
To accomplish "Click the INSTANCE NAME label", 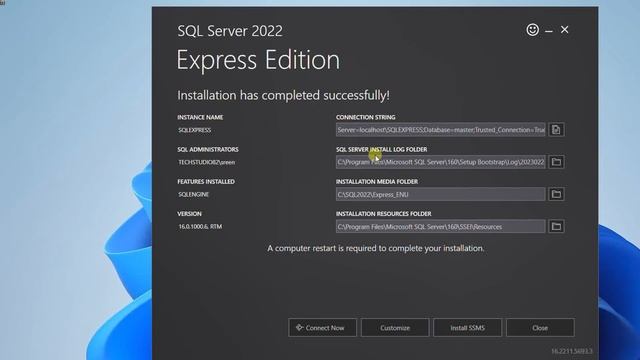I will click(x=200, y=117).
